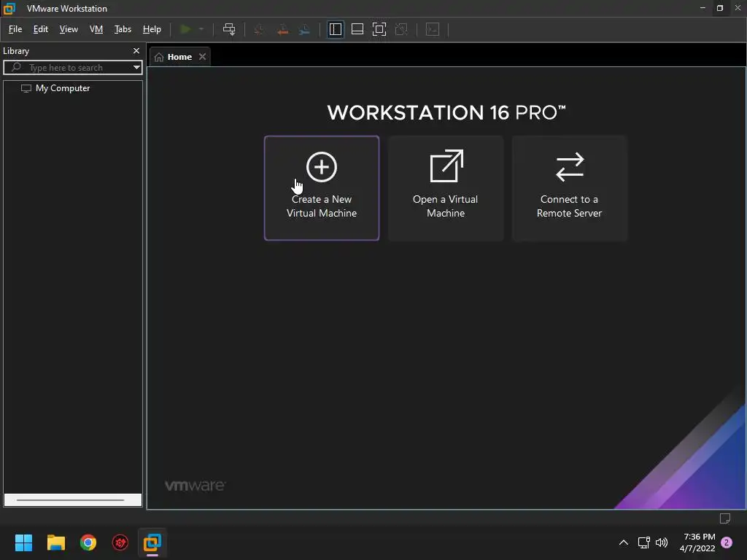The height and width of the screenshot is (560, 747).
Task: Click the red gear app taskbar icon
Action: click(x=120, y=542)
